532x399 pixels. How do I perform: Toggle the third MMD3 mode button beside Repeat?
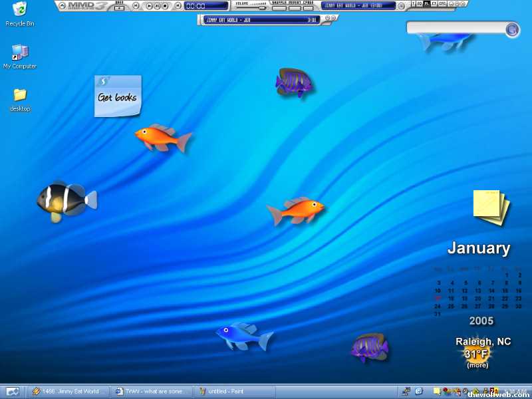[308, 8]
